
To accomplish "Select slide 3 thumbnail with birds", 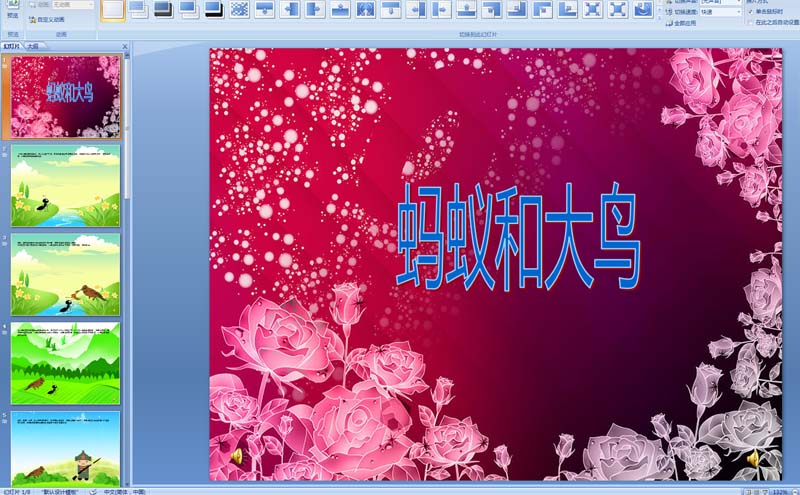I will [x=65, y=274].
